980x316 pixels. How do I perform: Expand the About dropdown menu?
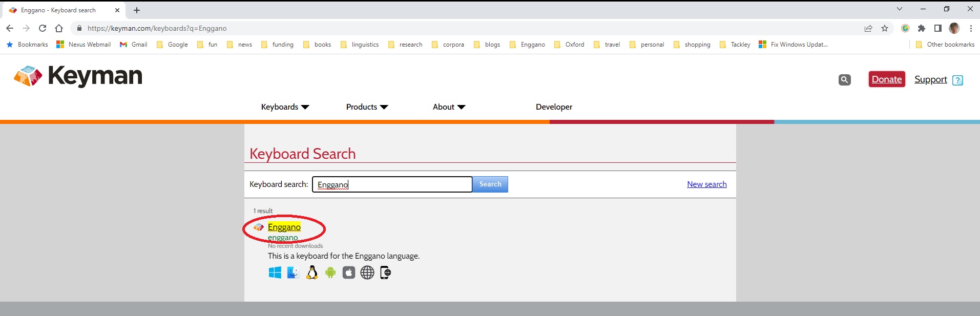[449, 107]
